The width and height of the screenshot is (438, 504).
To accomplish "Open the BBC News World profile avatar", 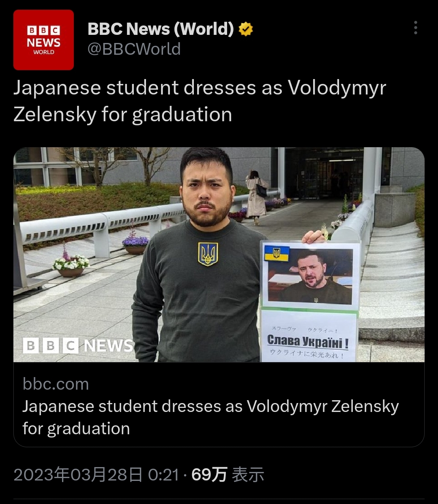I will tap(43, 40).
